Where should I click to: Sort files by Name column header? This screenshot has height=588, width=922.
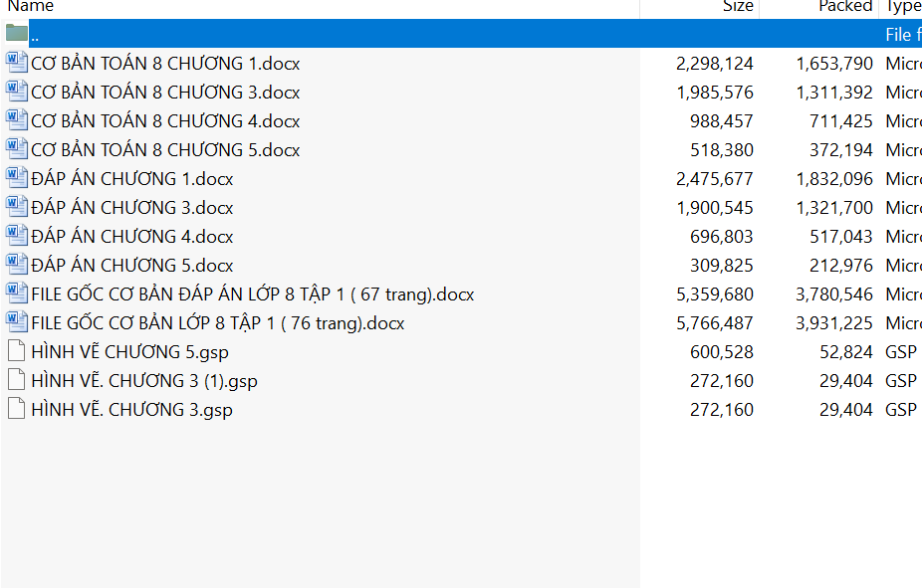pyautogui.click(x=30, y=7)
